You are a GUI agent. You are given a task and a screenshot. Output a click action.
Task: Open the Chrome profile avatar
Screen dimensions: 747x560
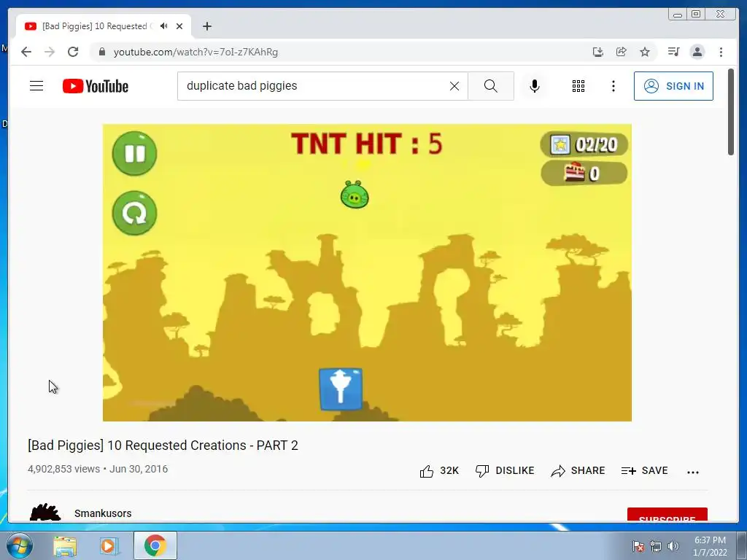click(x=697, y=52)
